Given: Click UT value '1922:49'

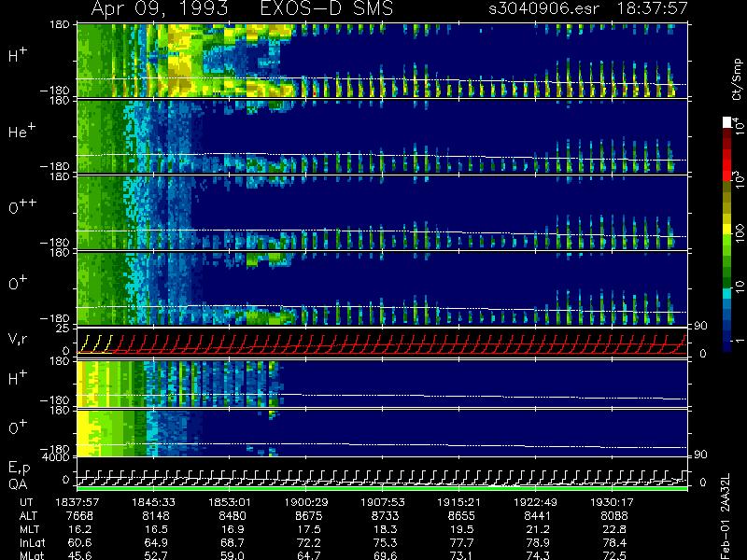Looking at the screenshot, I should [535, 502].
